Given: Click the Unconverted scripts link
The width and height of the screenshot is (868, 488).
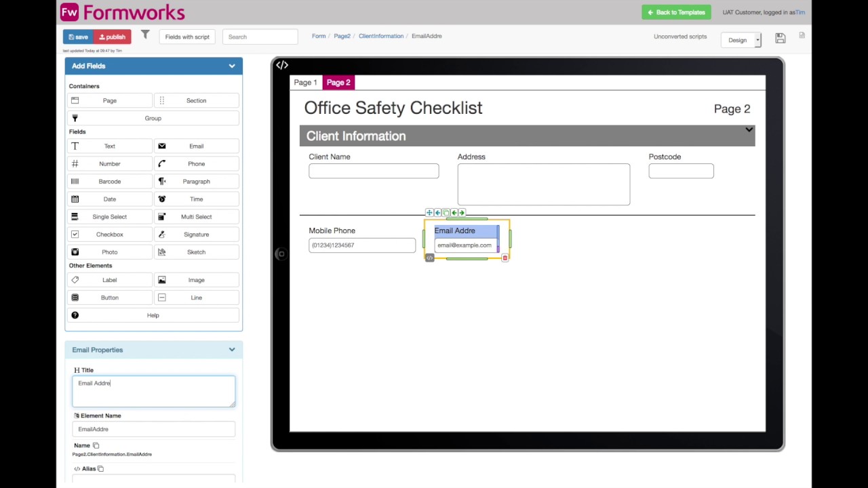Looking at the screenshot, I should [680, 37].
